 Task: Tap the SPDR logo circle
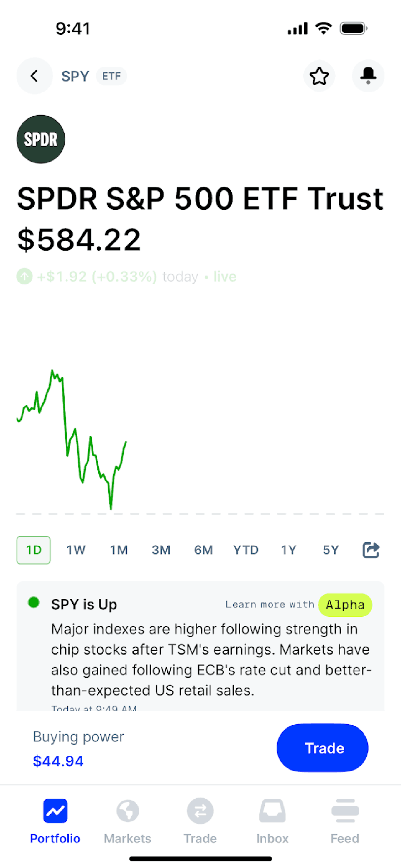point(41,139)
